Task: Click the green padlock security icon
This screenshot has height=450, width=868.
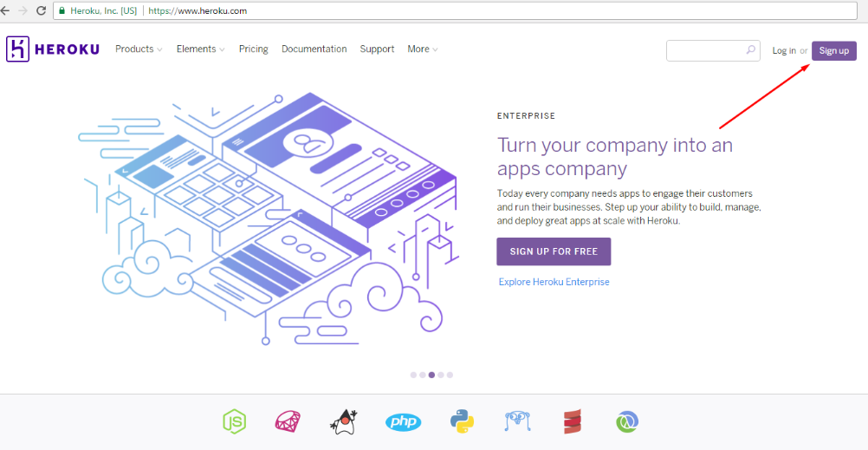Action: click(62, 10)
